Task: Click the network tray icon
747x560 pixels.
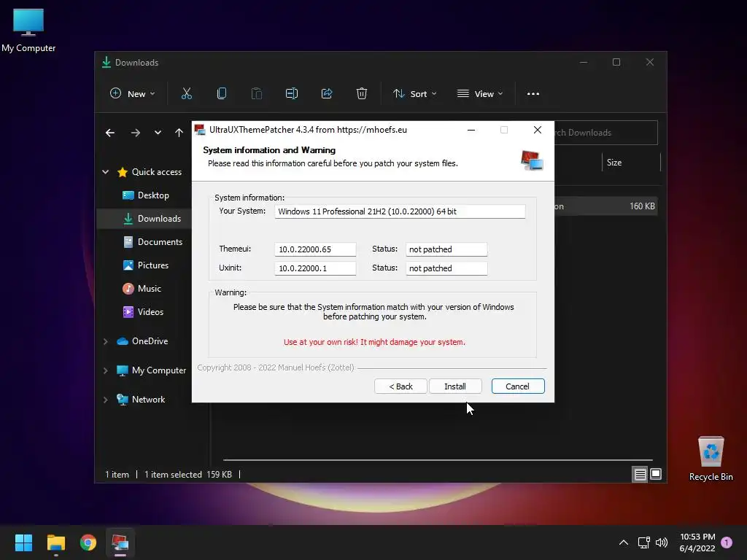Action: coord(643,542)
